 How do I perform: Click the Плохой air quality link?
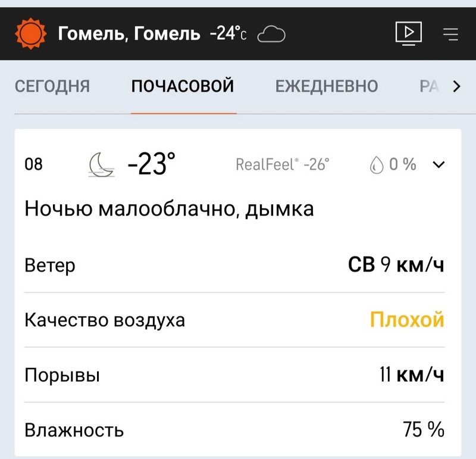pyautogui.click(x=407, y=320)
